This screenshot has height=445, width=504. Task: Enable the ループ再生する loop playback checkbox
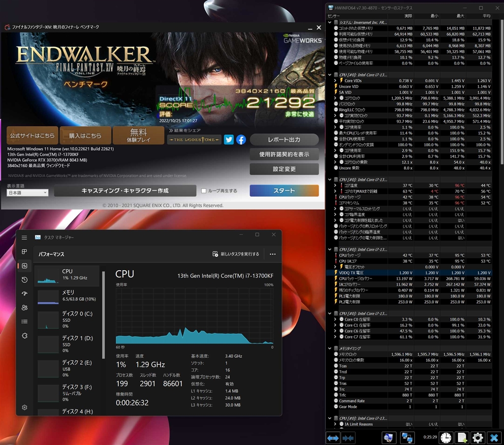click(x=203, y=191)
